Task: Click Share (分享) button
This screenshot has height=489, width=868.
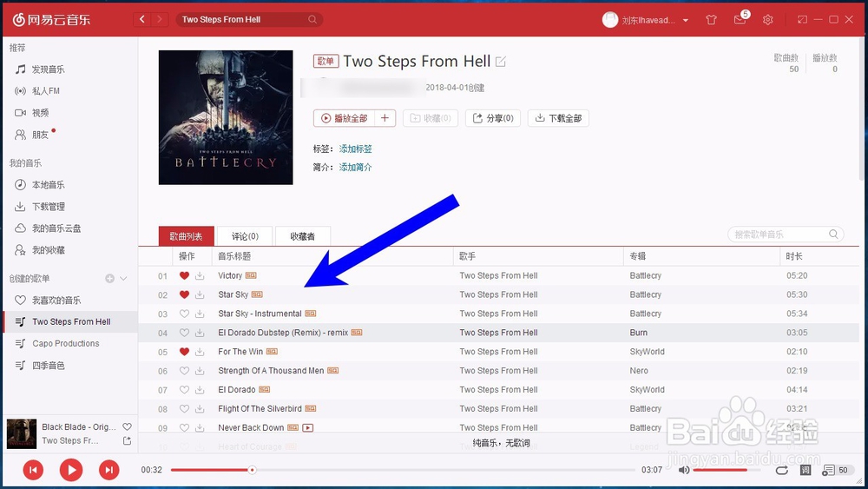Action: click(x=493, y=118)
